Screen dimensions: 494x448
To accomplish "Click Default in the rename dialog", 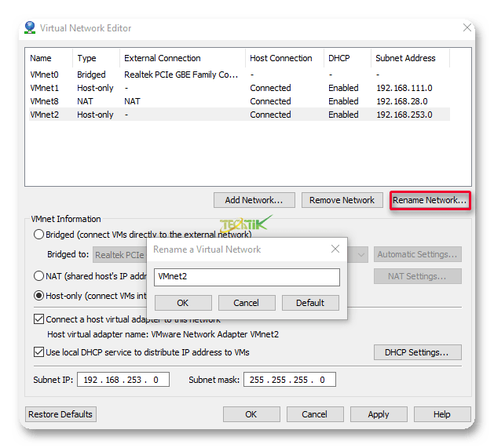I will [309, 303].
